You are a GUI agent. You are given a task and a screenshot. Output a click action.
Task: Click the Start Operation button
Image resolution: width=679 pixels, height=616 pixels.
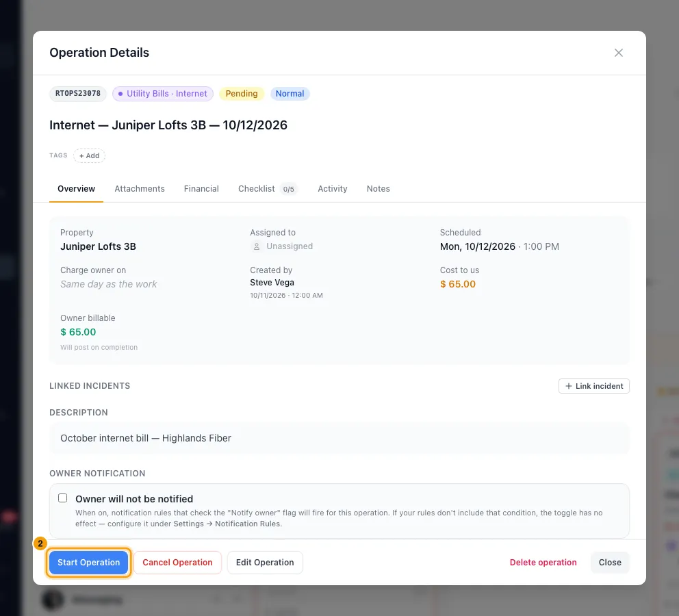[x=89, y=563]
